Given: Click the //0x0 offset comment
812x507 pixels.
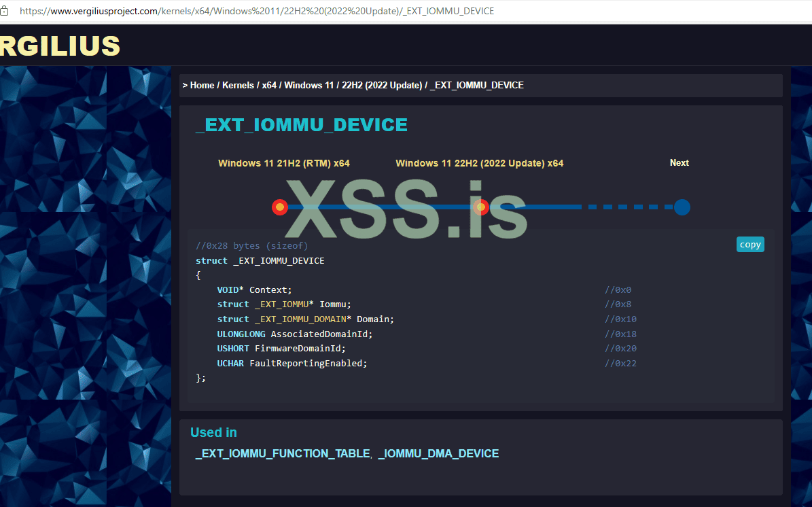Looking at the screenshot, I should click(x=618, y=290).
